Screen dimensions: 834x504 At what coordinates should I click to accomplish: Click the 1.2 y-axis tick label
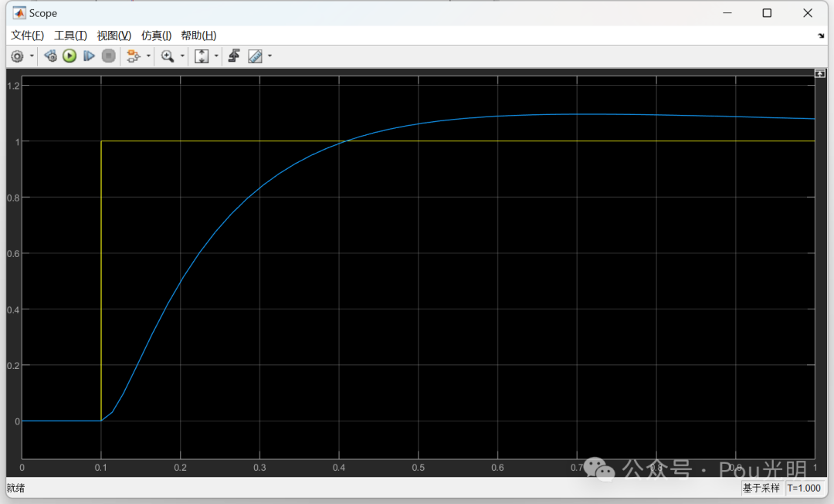tap(14, 86)
